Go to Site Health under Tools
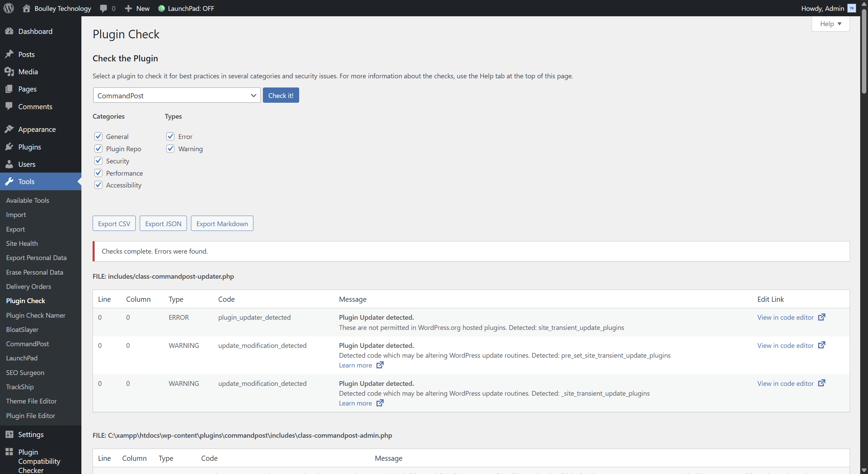Screen dimensions: 868x474 tap(22, 243)
